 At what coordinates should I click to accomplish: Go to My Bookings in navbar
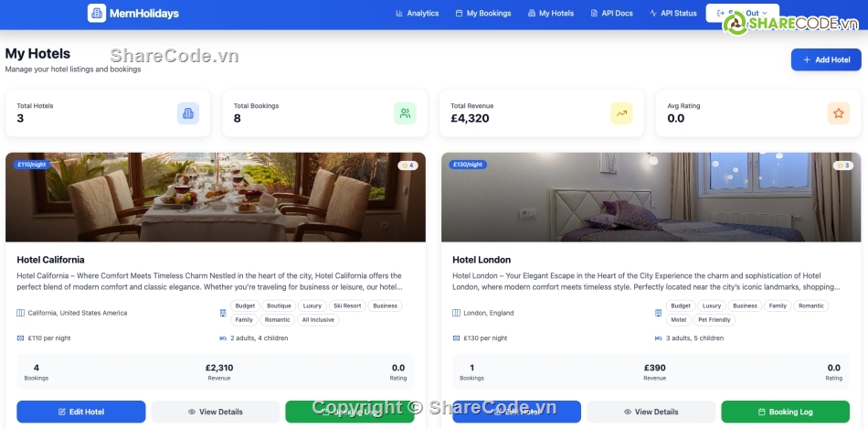click(x=483, y=14)
